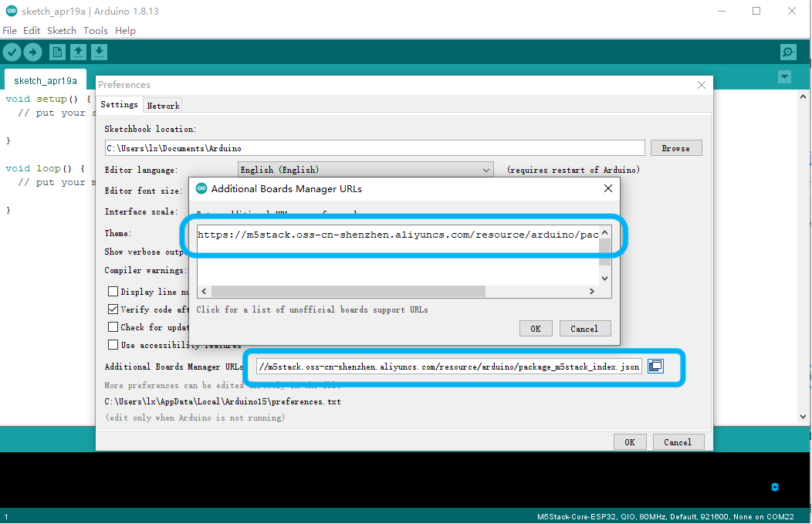Viewport: 812px width, 524px height.
Task: Open the unofficial boards support URLs link
Action: (312, 309)
